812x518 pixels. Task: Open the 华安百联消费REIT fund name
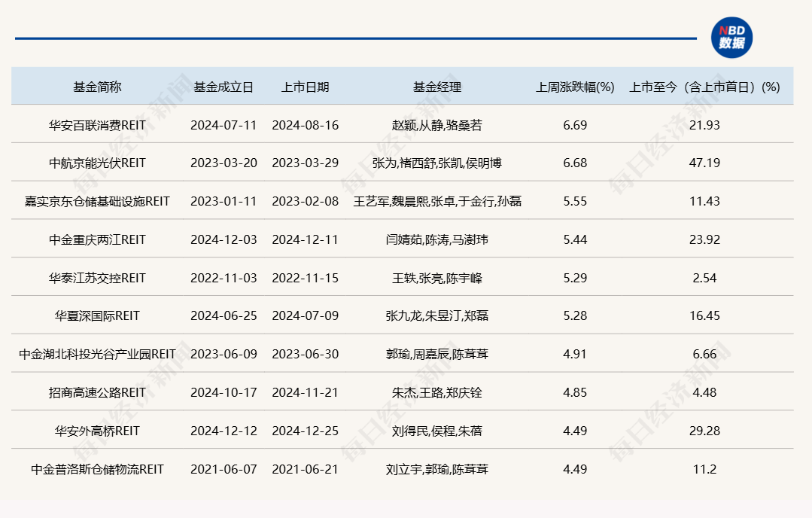(x=97, y=125)
